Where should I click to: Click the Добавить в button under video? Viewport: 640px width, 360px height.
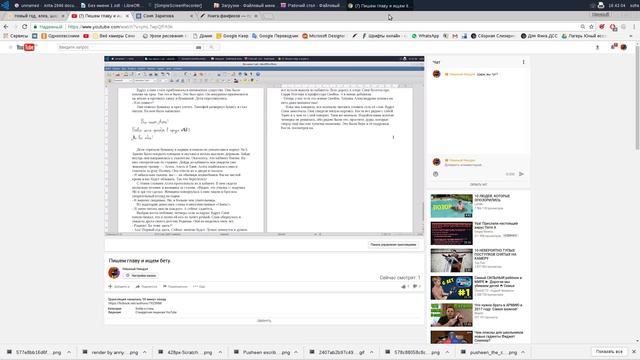point(119,287)
